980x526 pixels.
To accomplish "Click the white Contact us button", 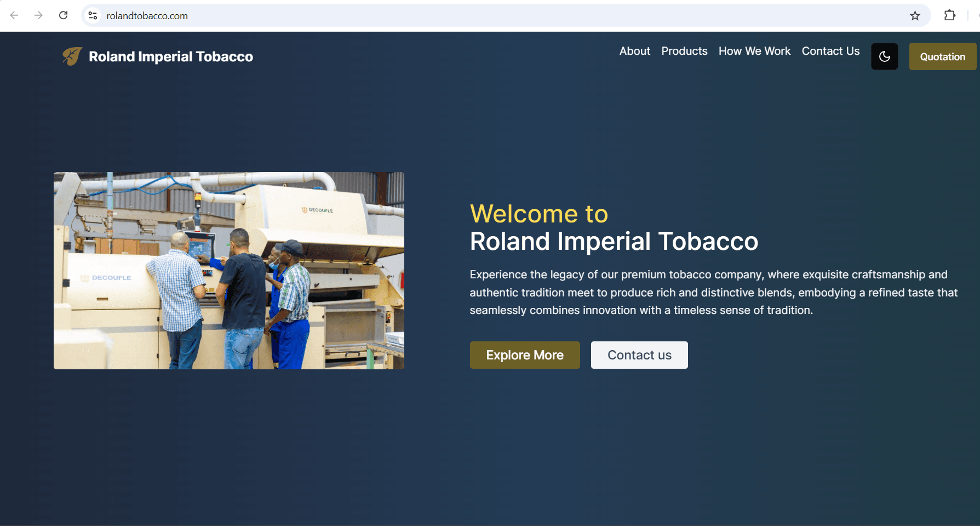I will (639, 355).
